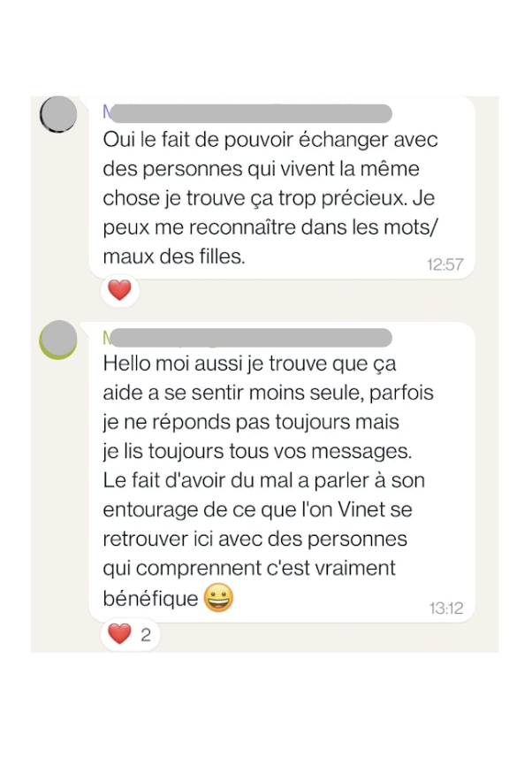Click the line "entourage de ce que l'on Vinet se"
The height and width of the screenshot is (773, 532).
click(258, 511)
